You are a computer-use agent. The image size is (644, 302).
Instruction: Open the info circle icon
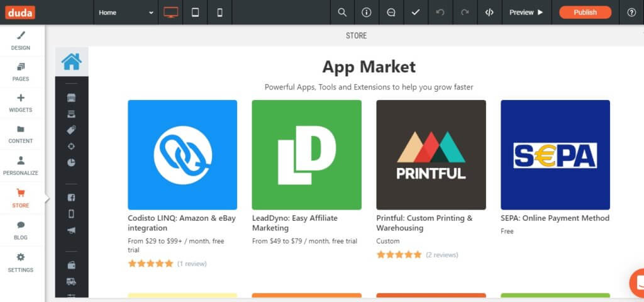[367, 12]
